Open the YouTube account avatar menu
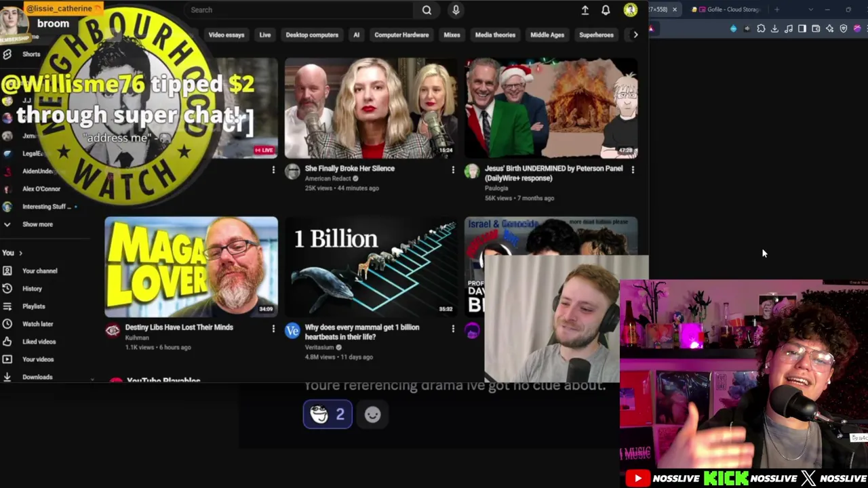The height and width of the screenshot is (488, 868). tap(631, 9)
